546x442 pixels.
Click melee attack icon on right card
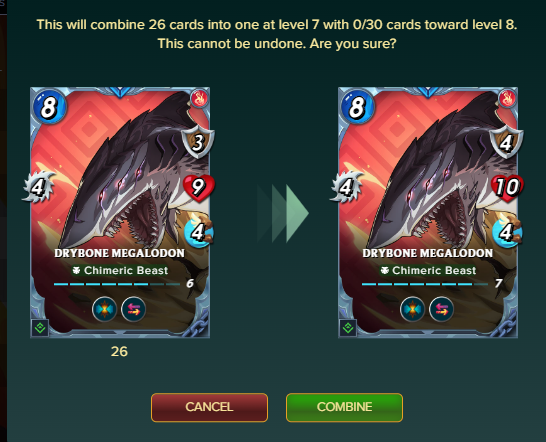[x=346, y=187]
